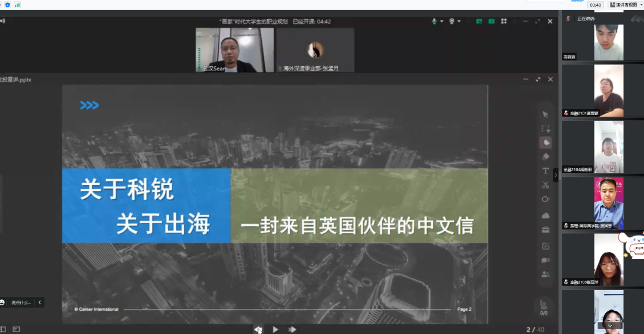Collapse the participants side panel arrow
The height and width of the screenshot is (334, 644).
click(556, 175)
